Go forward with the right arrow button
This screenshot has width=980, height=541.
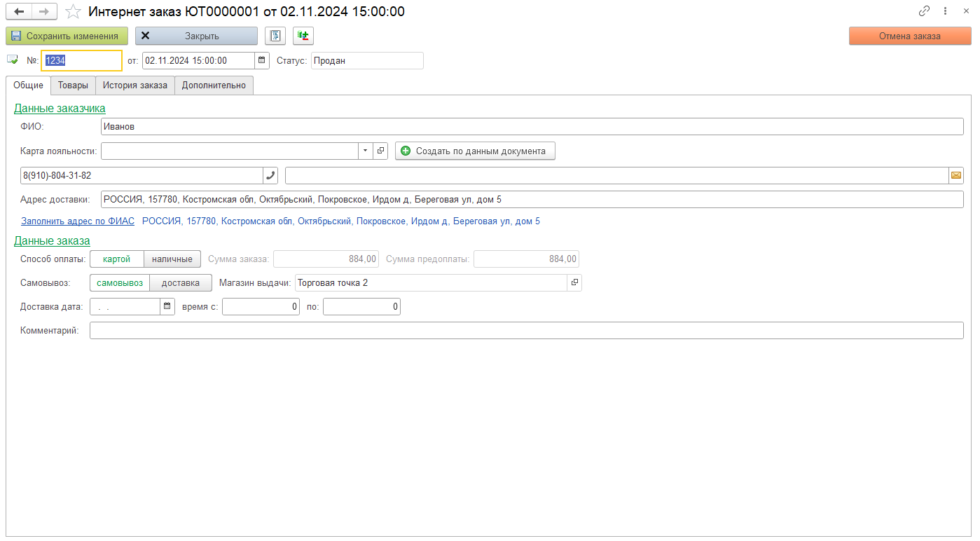click(44, 12)
